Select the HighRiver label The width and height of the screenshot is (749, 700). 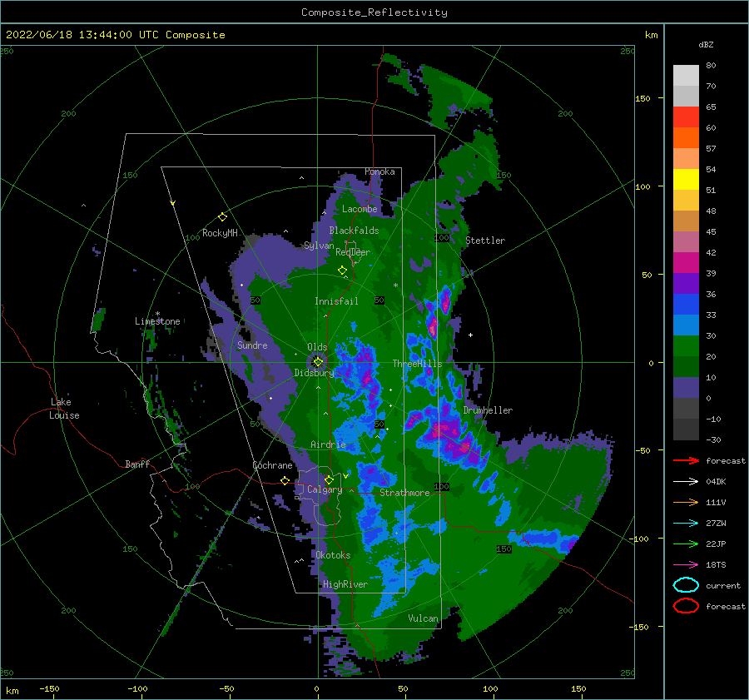[x=345, y=584]
